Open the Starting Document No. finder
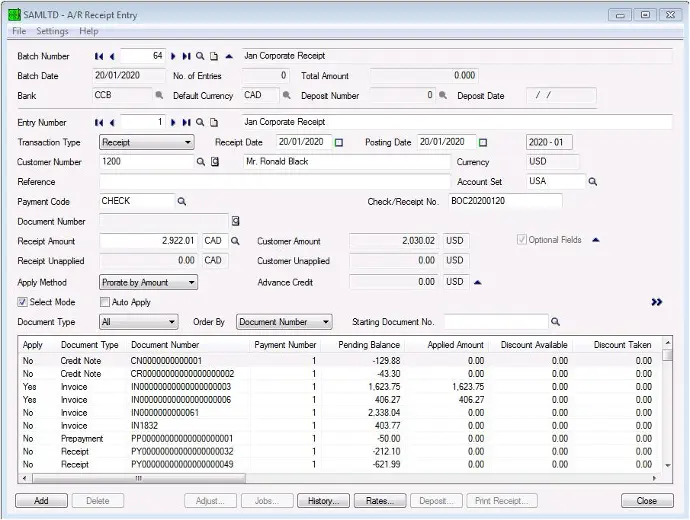The image size is (690, 520). pyautogui.click(x=555, y=322)
